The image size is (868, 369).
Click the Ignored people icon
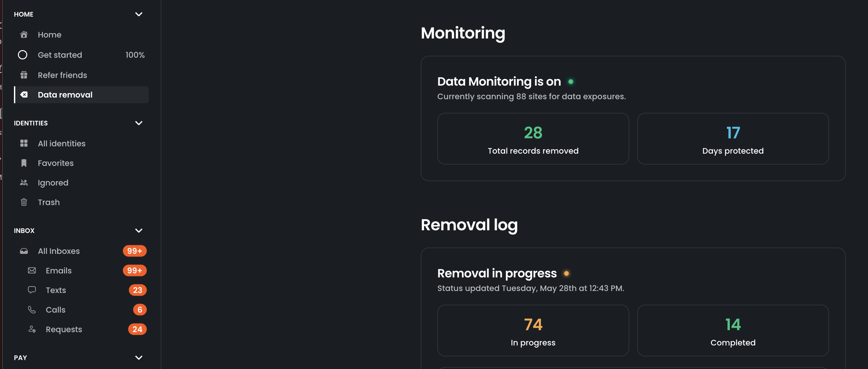pyautogui.click(x=24, y=183)
